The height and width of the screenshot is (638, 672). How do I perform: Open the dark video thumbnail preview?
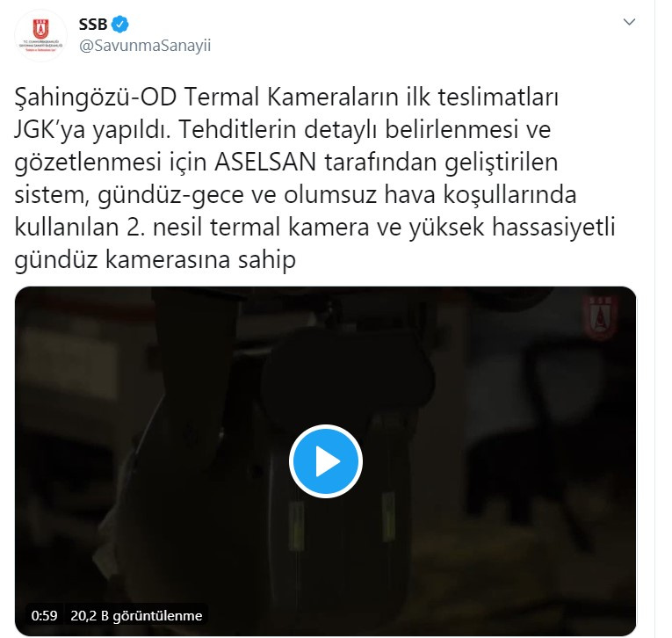(325, 461)
